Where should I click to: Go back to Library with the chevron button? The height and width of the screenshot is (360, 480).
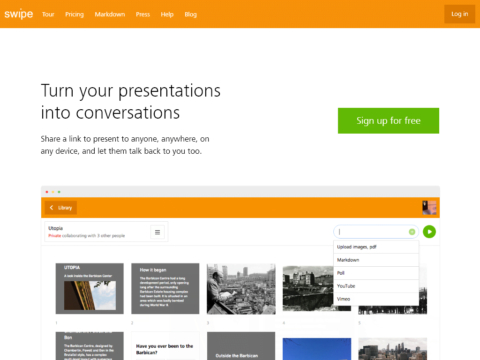click(x=61, y=208)
